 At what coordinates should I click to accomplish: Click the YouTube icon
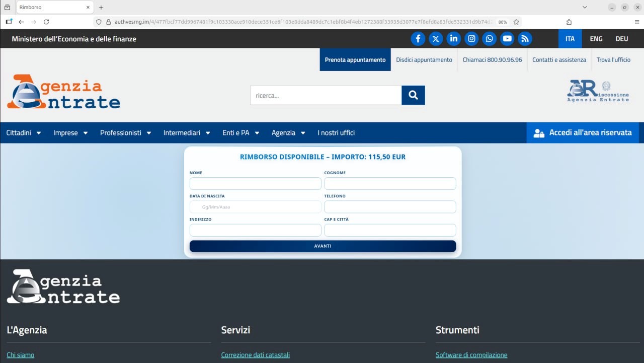(x=507, y=39)
